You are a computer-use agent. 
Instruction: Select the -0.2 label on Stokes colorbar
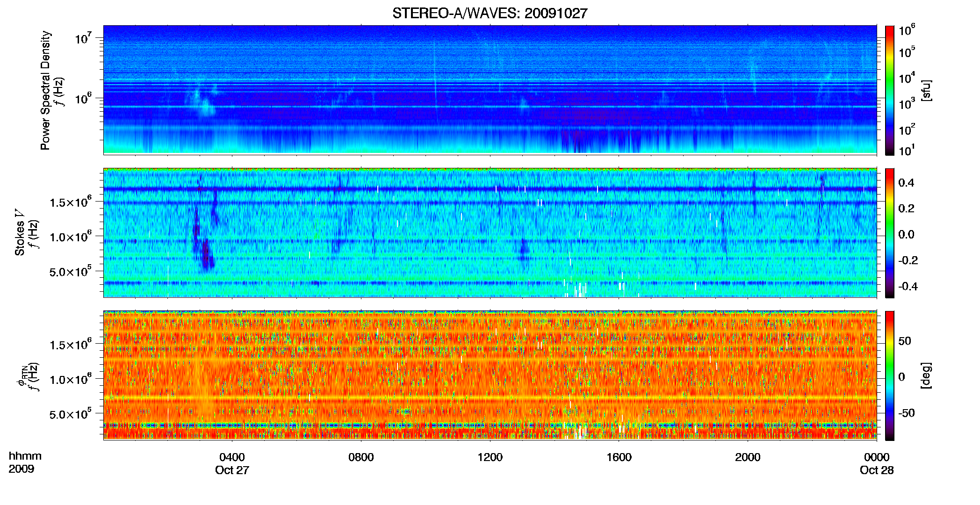click(908, 260)
